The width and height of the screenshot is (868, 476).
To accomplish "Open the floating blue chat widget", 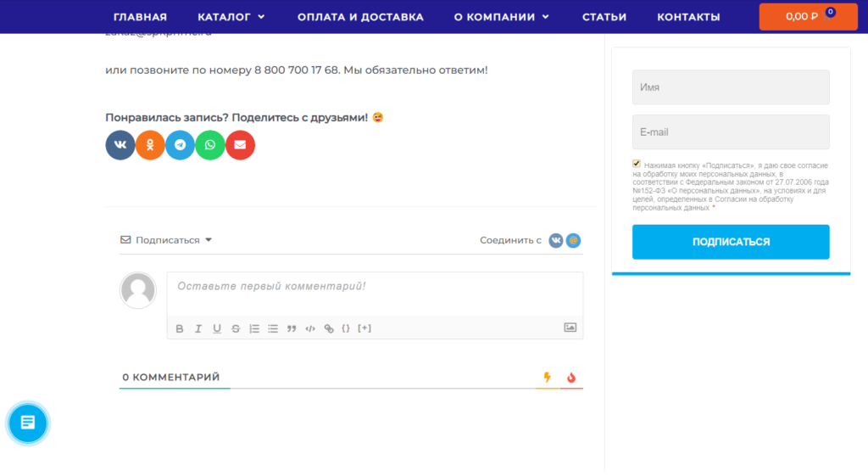I will pos(28,423).
